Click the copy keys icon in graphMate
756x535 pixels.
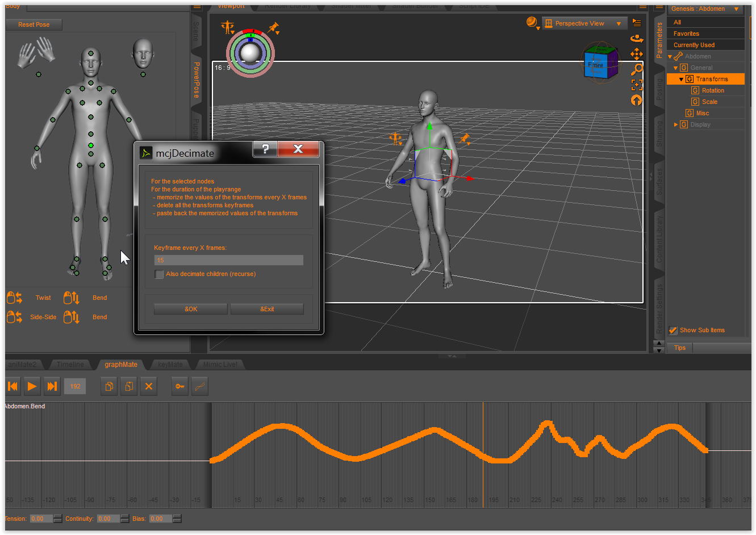(x=109, y=386)
